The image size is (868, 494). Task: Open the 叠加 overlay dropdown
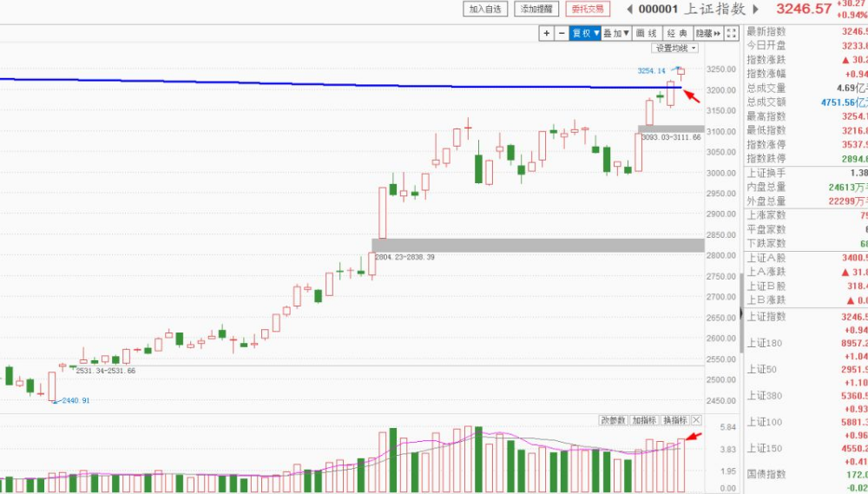click(616, 33)
